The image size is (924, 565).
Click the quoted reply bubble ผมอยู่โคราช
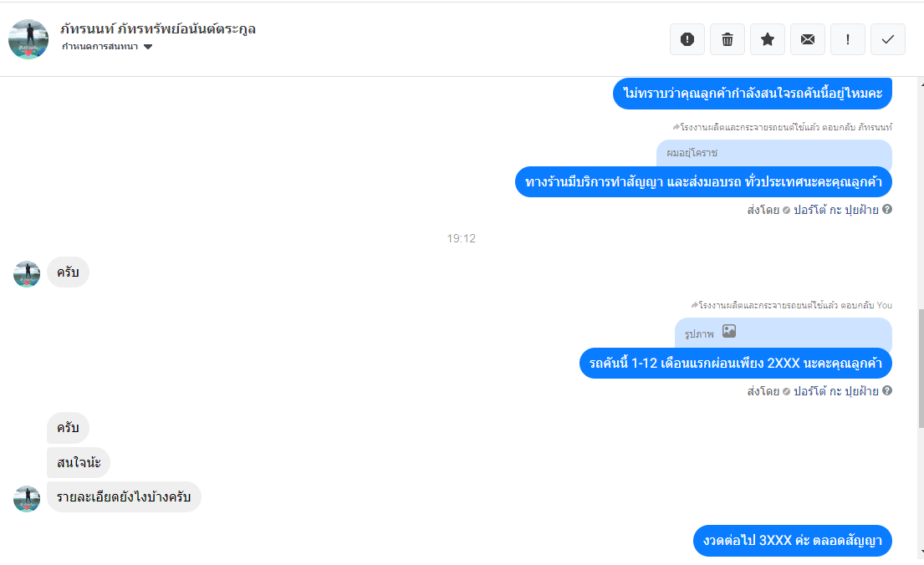pyautogui.click(x=773, y=153)
